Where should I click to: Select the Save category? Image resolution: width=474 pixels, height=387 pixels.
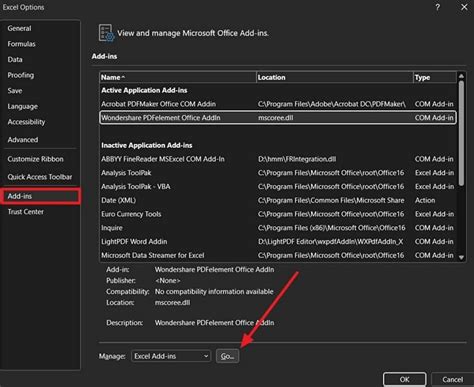click(x=15, y=91)
